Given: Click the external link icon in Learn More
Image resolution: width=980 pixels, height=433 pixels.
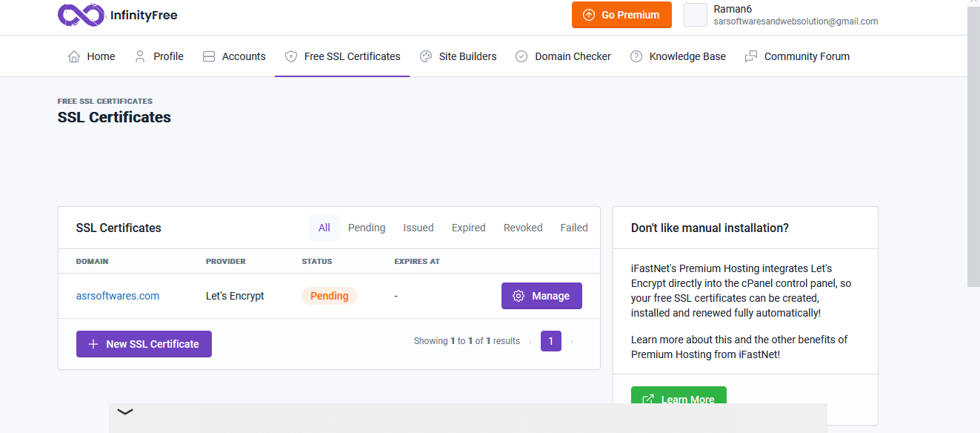Looking at the screenshot, I should 648,400.
